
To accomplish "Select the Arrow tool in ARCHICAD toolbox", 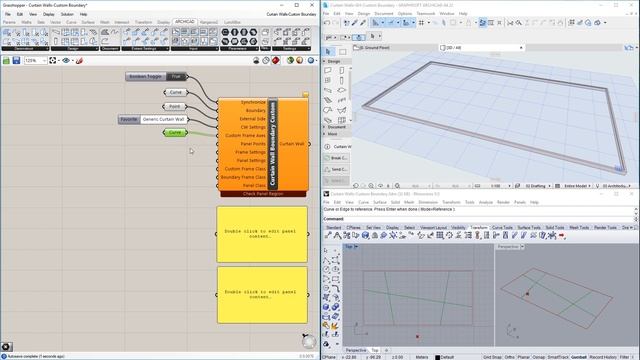I will point(329,52).
